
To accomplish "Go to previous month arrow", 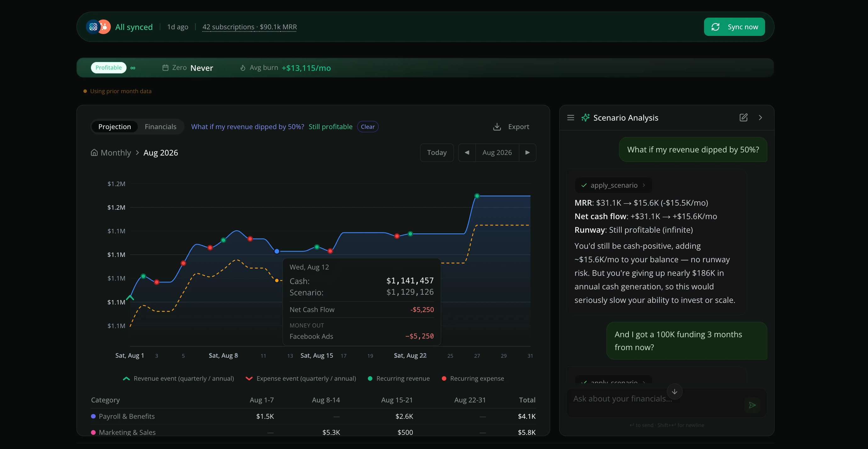I will click(467, 152).
